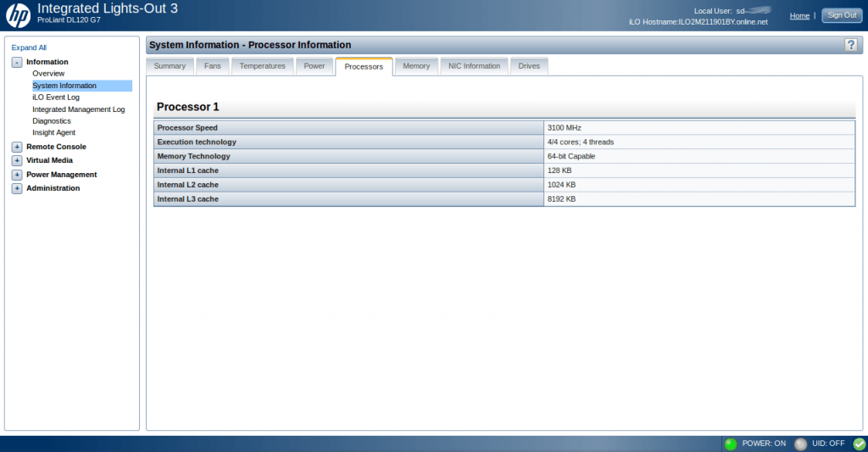The image size is (868, 452).
Task: Open the Drives tab
Action: click(x=529, y=66)
